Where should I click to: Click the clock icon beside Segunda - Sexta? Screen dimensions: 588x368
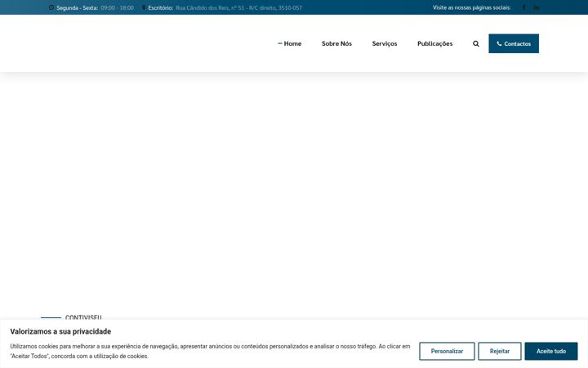click(51, 7)
